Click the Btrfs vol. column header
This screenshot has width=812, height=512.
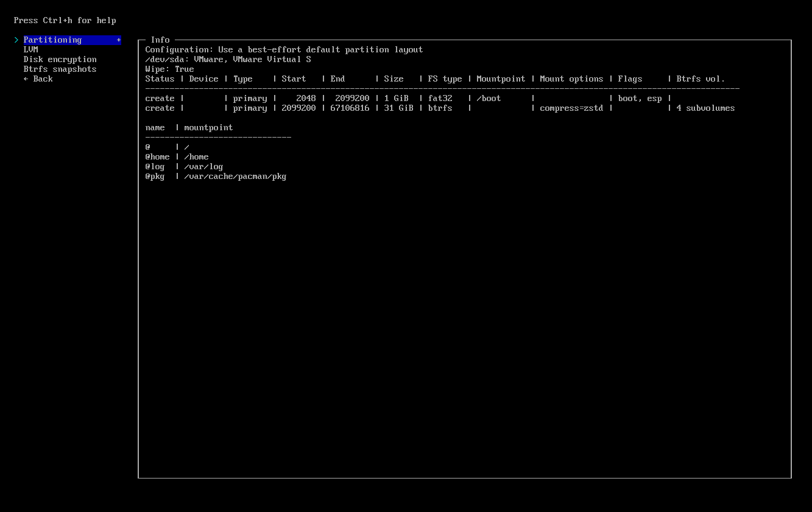[701, 79]
